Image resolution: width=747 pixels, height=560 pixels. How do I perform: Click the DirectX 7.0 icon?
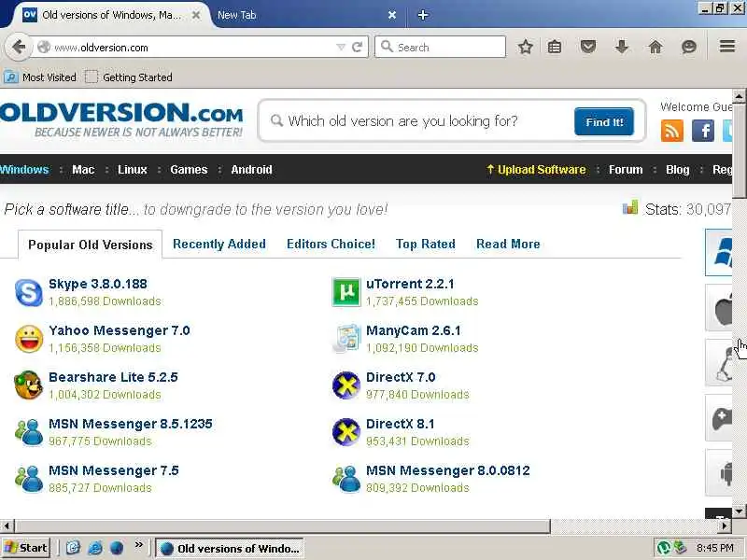point(345,385)
